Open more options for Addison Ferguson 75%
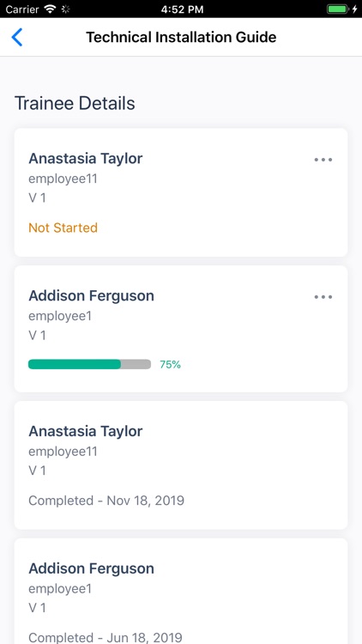The height and width of the screenshot is (644, 362). pos(323,297)
